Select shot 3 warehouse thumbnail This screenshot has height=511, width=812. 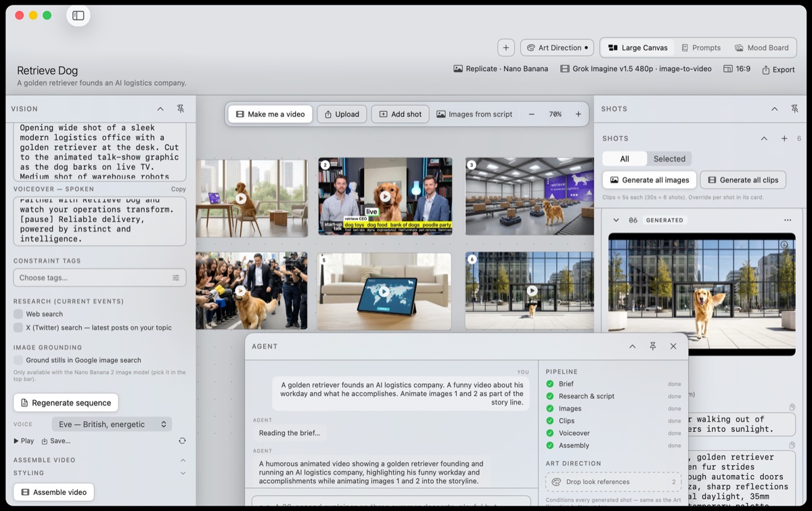click(529, 197)
